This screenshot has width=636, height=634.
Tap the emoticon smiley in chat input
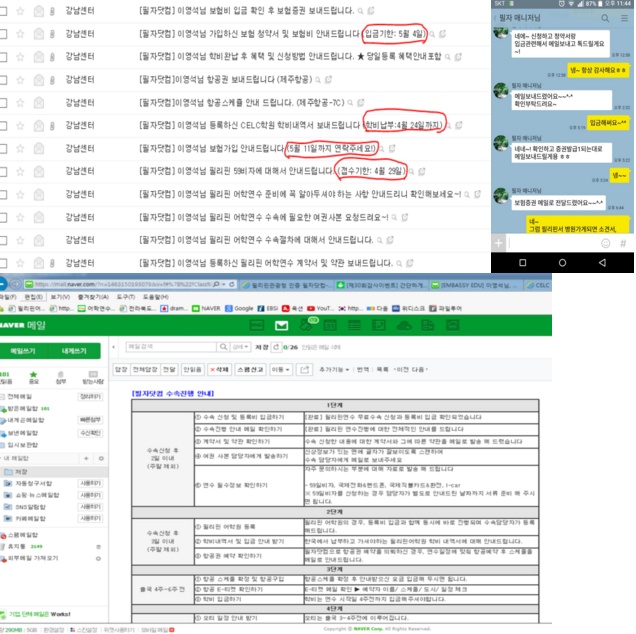pyautogui.click(x=606, y=243)
